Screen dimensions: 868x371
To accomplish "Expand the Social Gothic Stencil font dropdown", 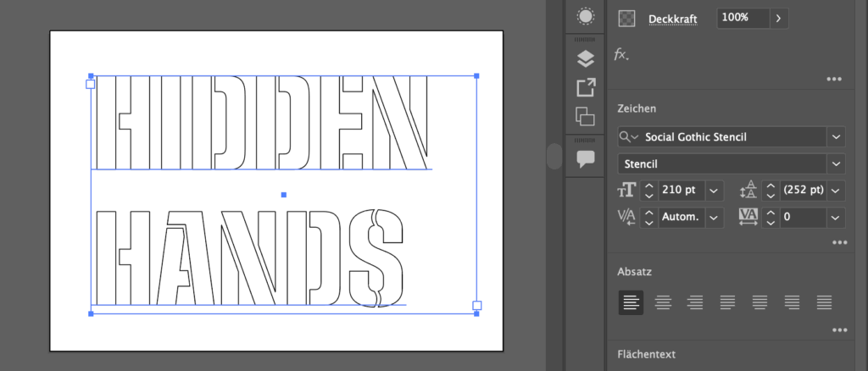I will (x=837, y=137).
